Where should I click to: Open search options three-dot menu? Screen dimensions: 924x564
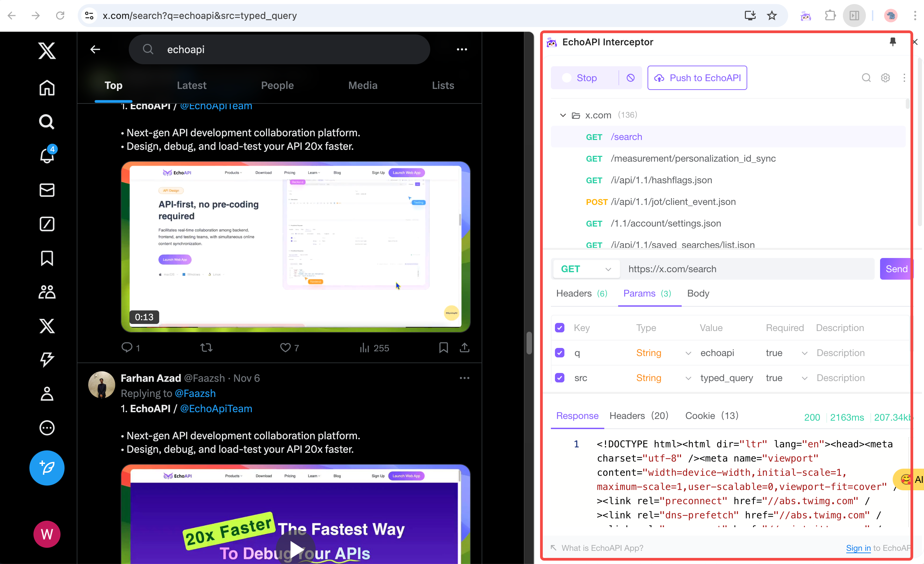(x=462, y=49)
